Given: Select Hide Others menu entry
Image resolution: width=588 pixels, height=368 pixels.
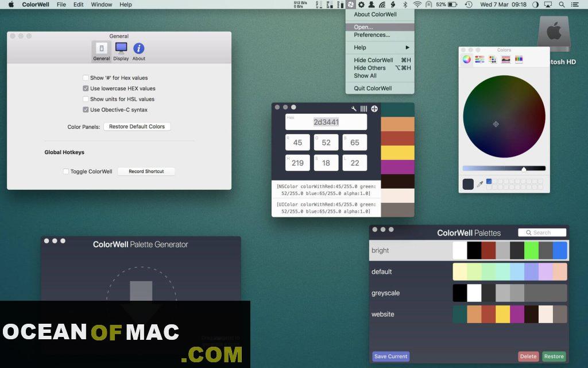Looking at the screenshot, I should 380,68.
